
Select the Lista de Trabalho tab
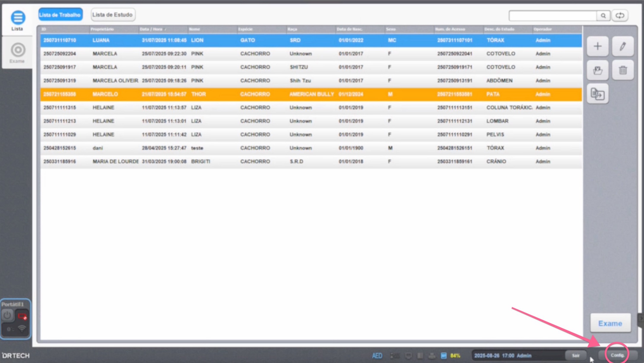pos(60,15)
